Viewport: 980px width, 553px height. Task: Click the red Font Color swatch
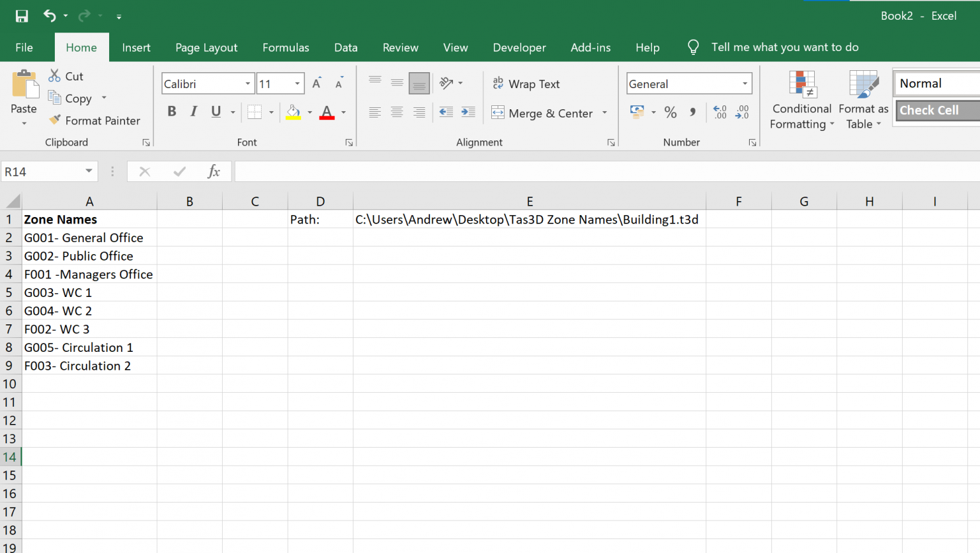click(x=327, y=112)
